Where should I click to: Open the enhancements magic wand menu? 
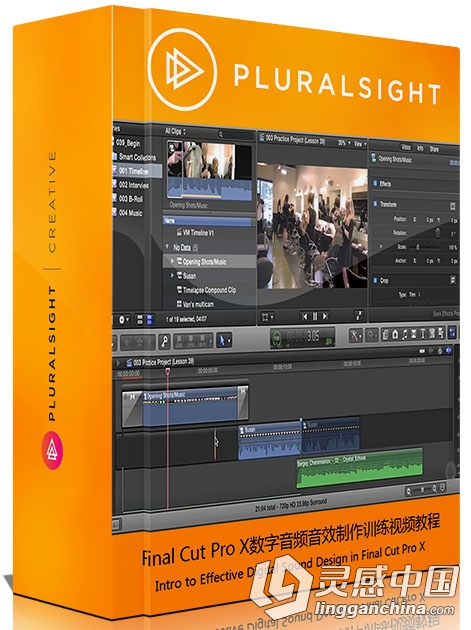[x=355, y=335]
